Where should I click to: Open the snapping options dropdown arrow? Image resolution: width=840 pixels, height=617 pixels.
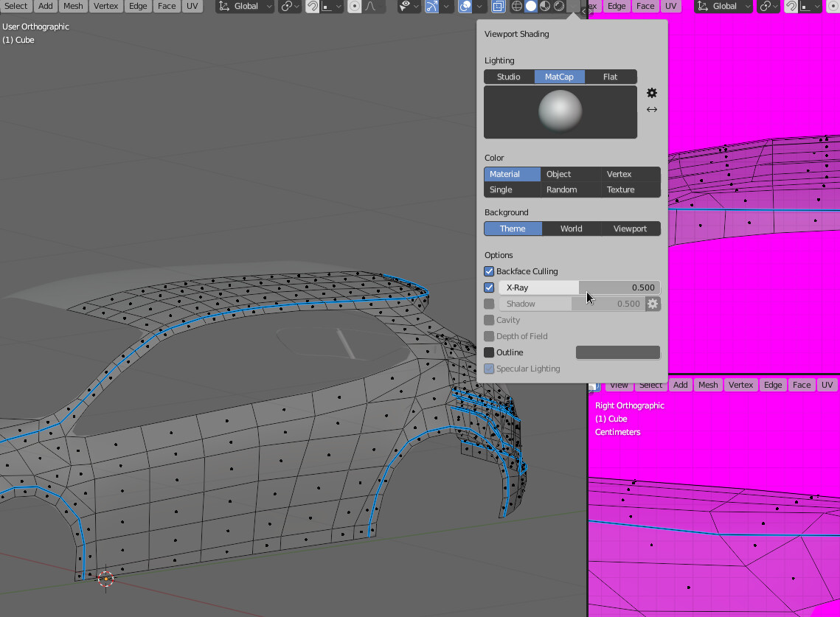[x=338, y=6]
